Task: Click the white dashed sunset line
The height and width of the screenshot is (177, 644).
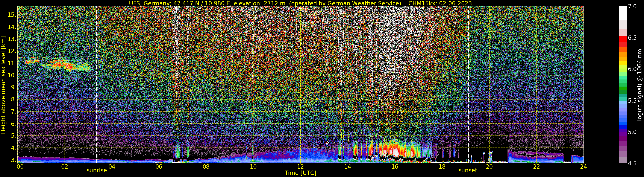Action: coord(468,85)
